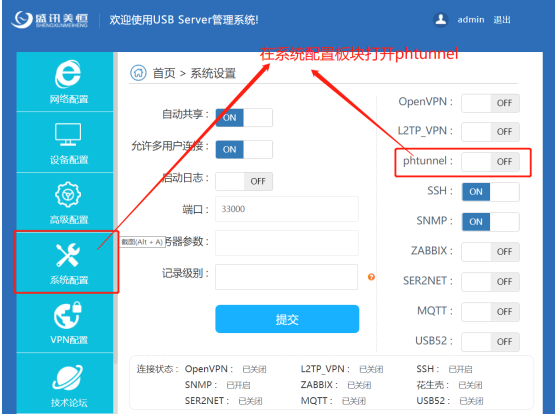Viewport: 557px width, 420px height.
Task: Switch on the ZABBIX toggle
Action: click(490, 252)
